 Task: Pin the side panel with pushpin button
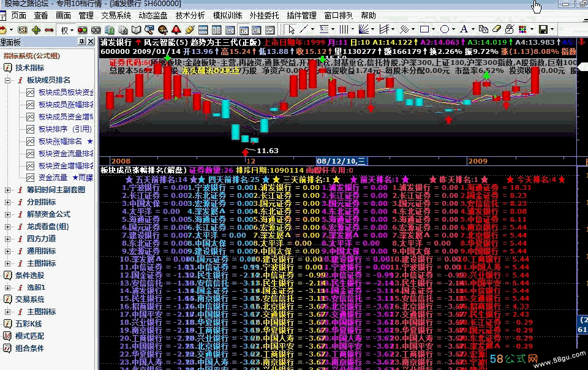(81, 42)
